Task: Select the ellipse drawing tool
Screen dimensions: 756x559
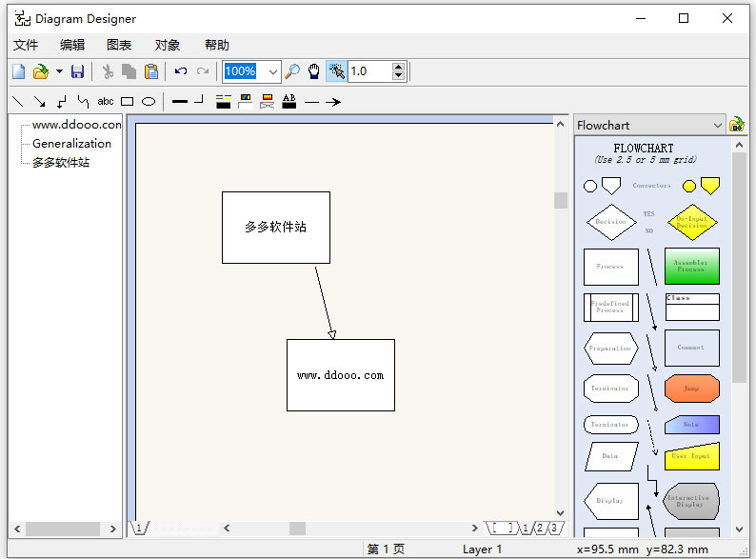Action: pos(149,101)
